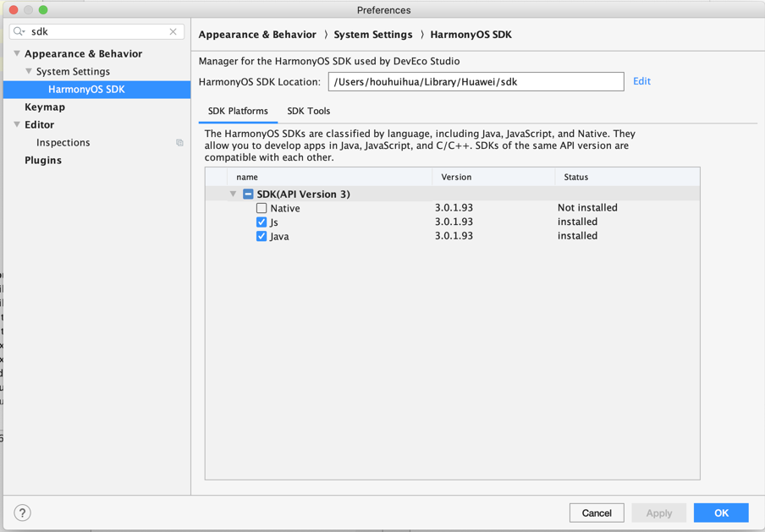Click the installed status in Js row
The image size is (765, 532).
pyautogui.click(x=578, y=222)
